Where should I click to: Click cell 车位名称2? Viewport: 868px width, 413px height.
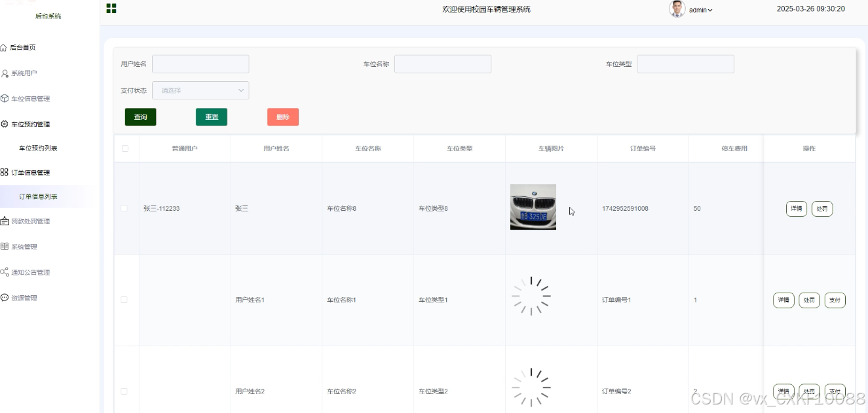coord(341,391)
